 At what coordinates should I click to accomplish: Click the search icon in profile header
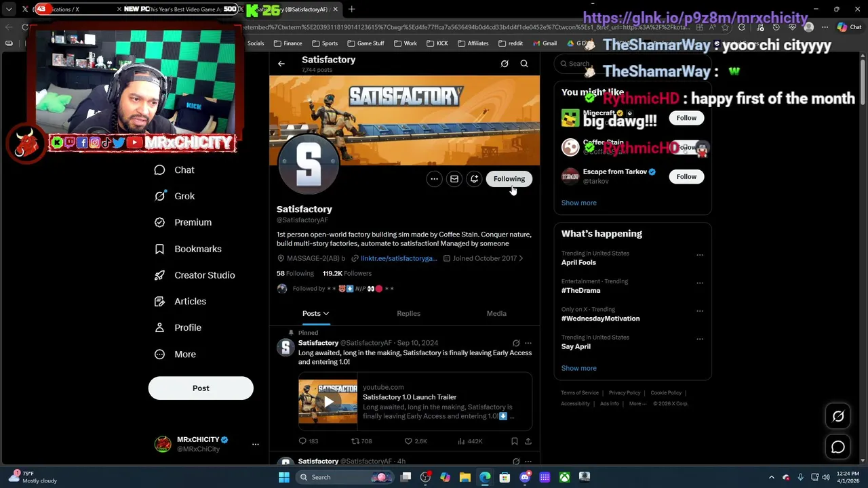(524, 64)
